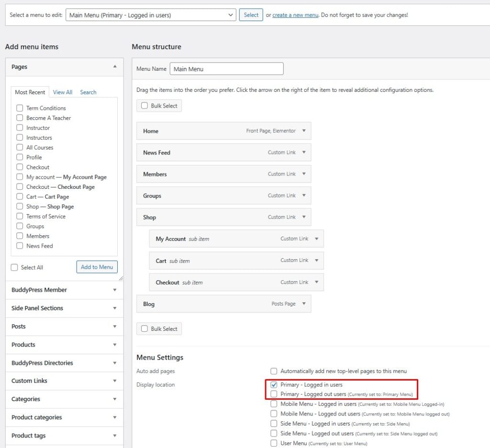Click the Menu Name input field

pyautogui.click(x=226, y=69)
